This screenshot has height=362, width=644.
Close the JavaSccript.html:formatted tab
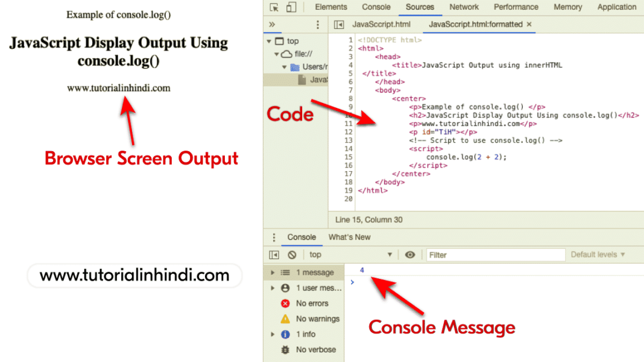coord(529,25)
